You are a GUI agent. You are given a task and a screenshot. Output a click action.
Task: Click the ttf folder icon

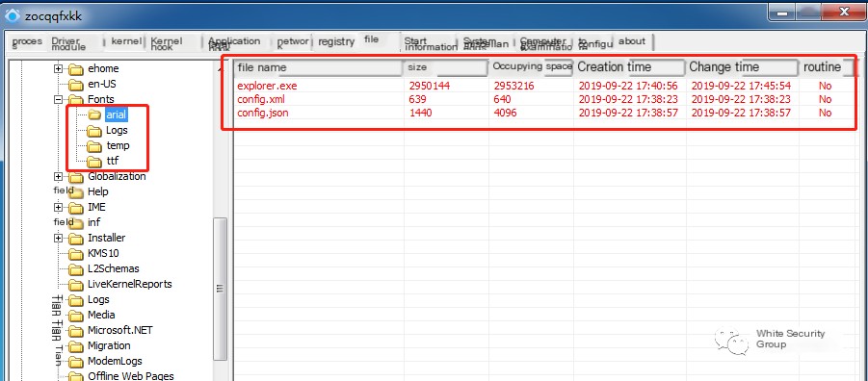coord(94,162)
